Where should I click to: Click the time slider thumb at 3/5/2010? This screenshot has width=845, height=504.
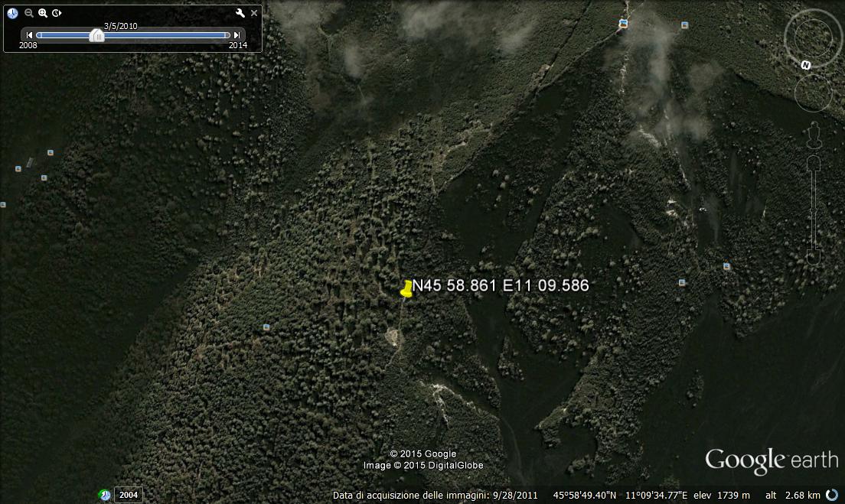point(97,35)
